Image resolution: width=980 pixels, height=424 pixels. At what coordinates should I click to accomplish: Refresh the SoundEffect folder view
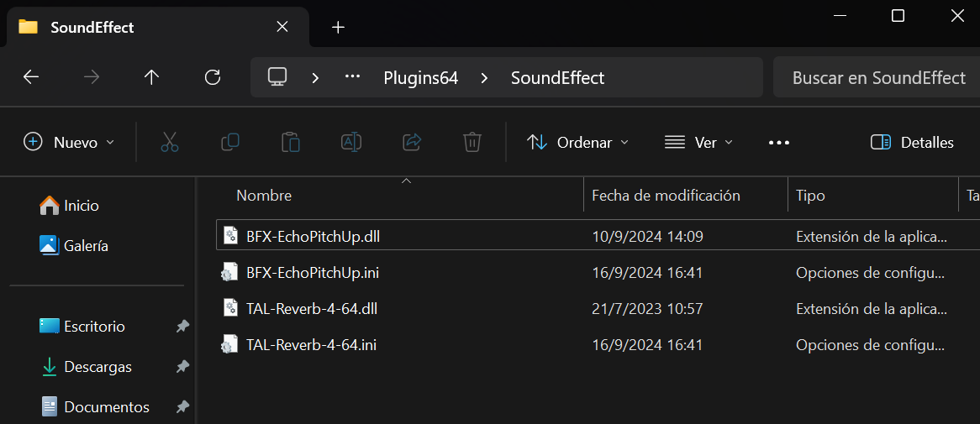(x=213, y=77)
